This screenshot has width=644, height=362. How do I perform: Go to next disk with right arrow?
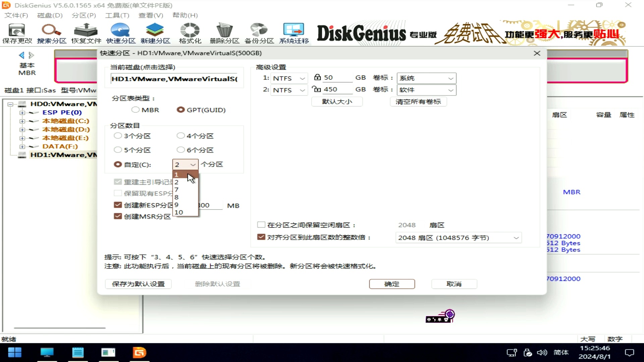tap(31, 55)
